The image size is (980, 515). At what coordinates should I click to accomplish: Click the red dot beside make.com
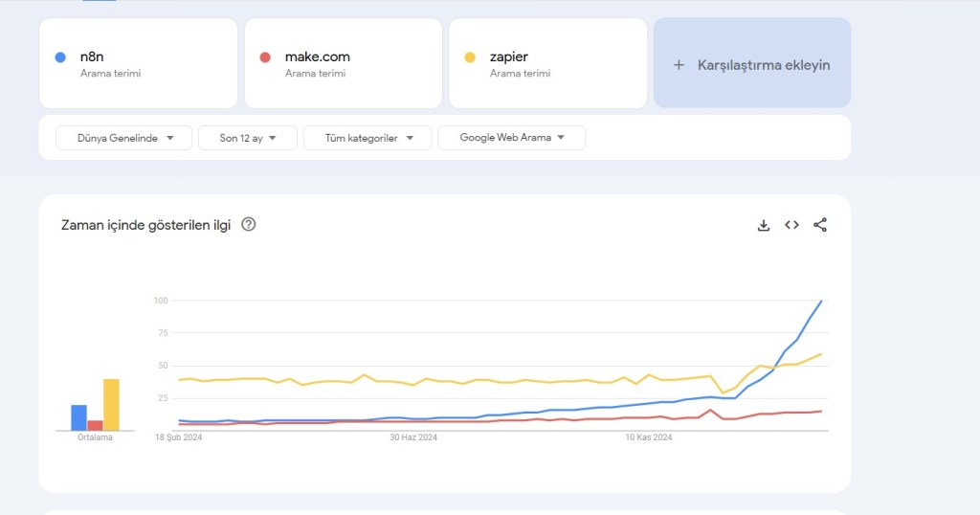[265, 57]
